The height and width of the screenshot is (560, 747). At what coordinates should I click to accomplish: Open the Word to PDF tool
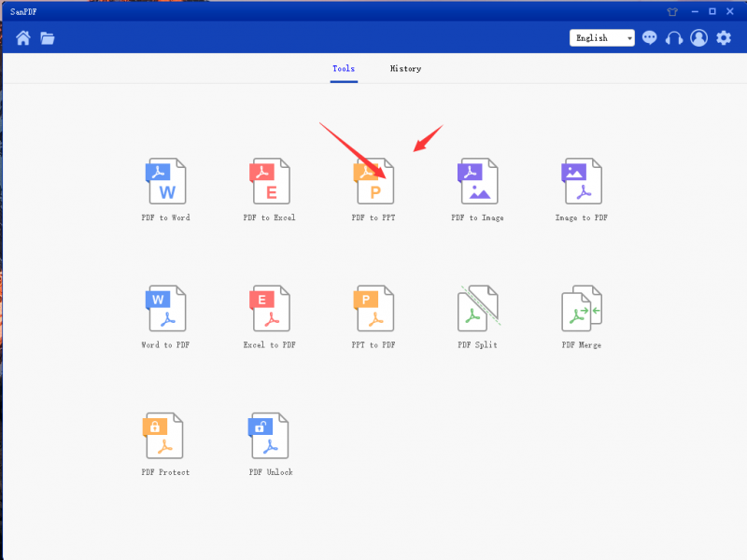click(166, 309)
